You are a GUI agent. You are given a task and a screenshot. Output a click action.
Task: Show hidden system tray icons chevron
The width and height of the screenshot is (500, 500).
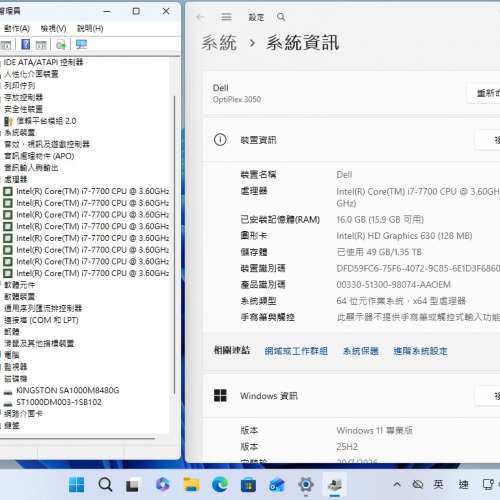point(397,484)
